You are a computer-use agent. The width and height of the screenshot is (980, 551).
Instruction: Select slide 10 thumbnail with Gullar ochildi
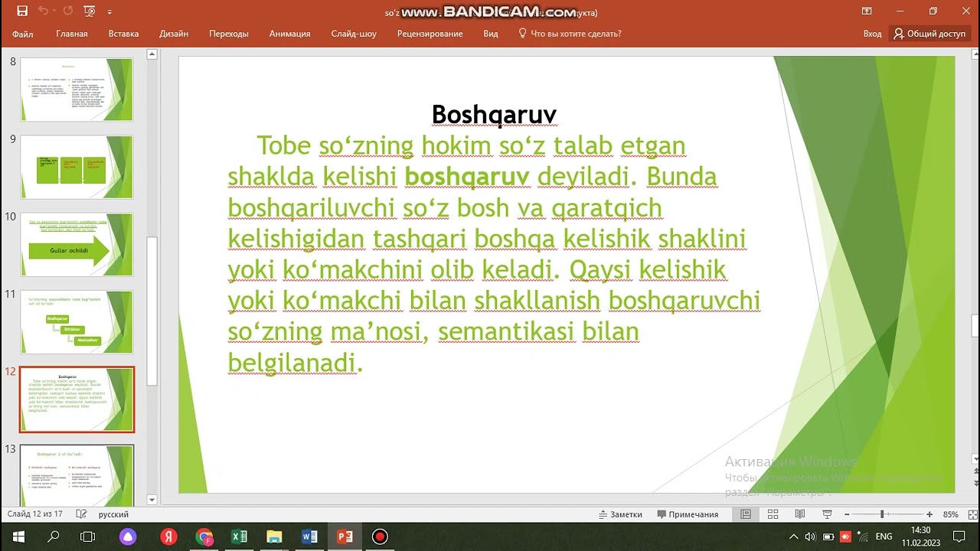point(77,244)
